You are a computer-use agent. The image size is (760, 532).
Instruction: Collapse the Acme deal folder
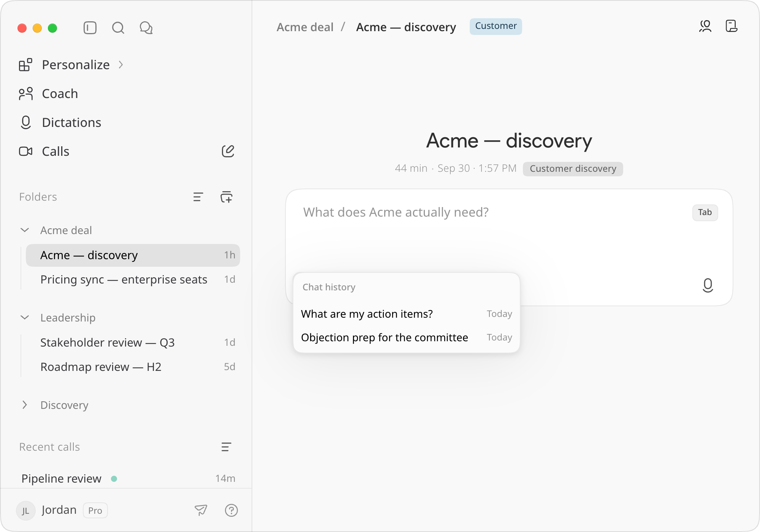point(25,230)
